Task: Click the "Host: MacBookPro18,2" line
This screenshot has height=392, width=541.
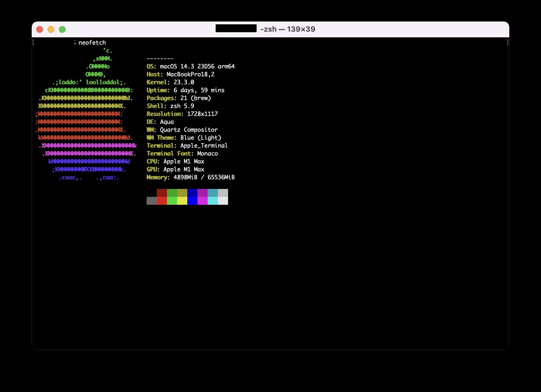Action: point(181,74)
